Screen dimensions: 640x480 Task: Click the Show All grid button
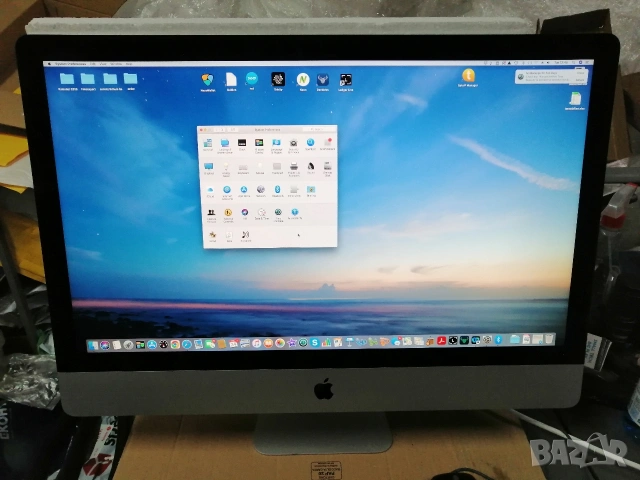pyautogui.click(x=233, y=129)
